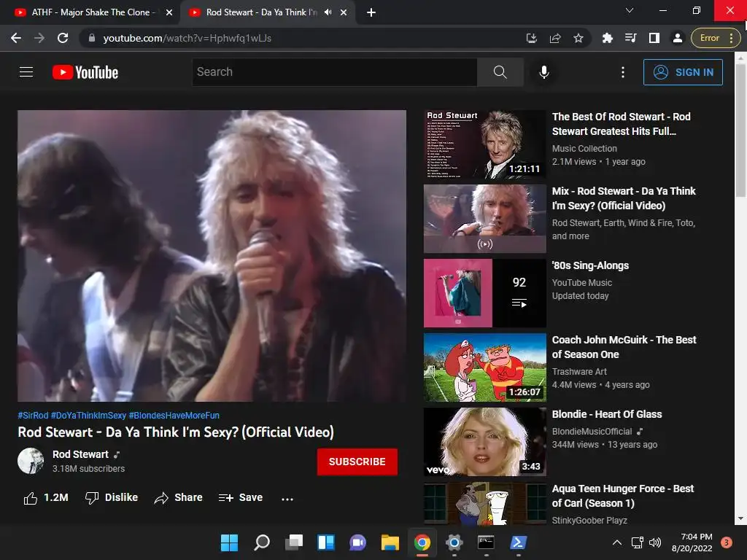Focus the YouTube Search field
The image size is (747, 560).
pyautogui.click(x=334, y=72)
